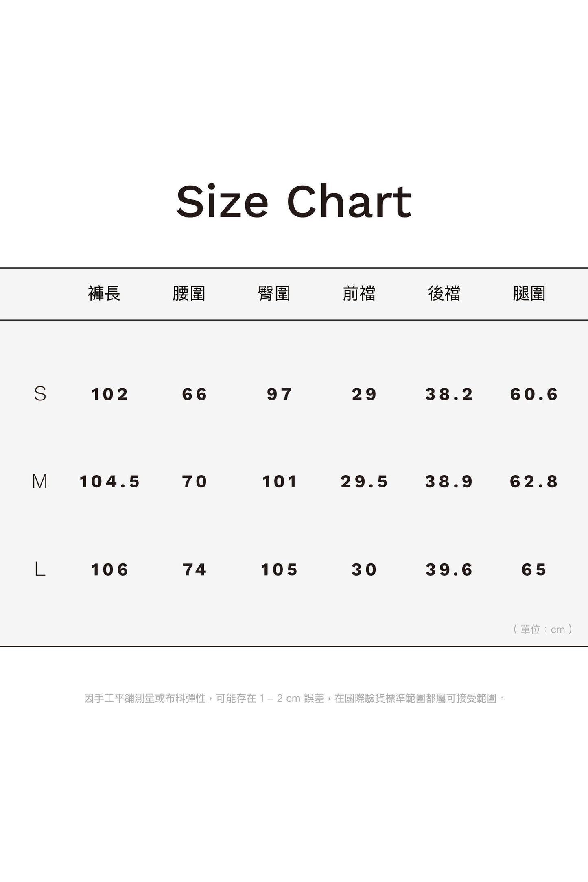This screenshot has width=588, height=882.
Task: Click the 腿圍 column header
Action: [x=529, y=293]
